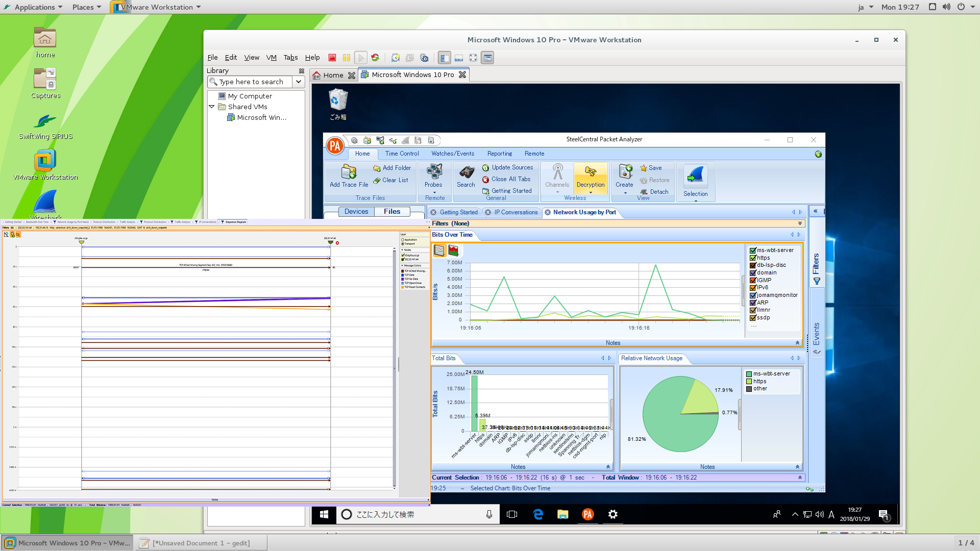Click the Update Sources icon
This screenshot has width=980, height=551.
tap(486, 167)
